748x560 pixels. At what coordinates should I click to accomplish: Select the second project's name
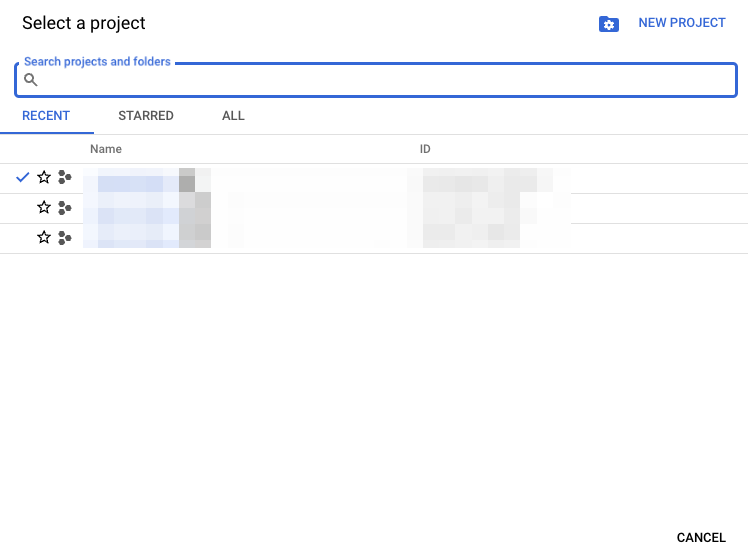tap(145, 208)
